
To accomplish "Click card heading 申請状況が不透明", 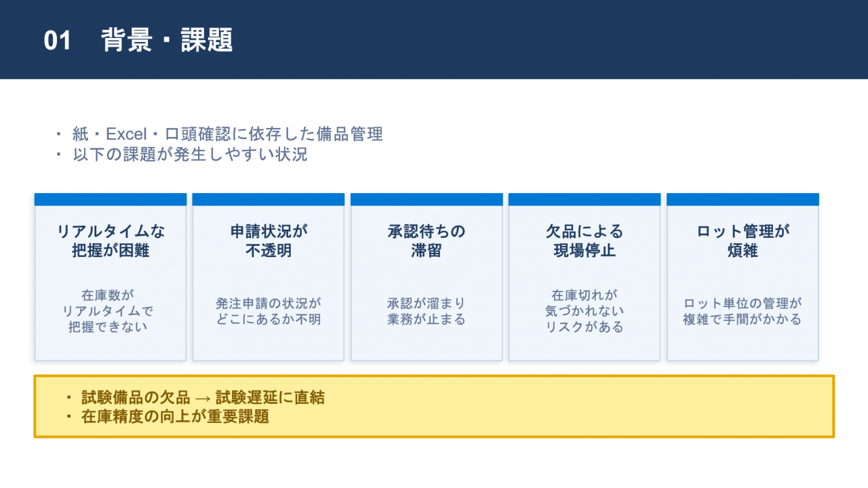I will pos(269,241).
